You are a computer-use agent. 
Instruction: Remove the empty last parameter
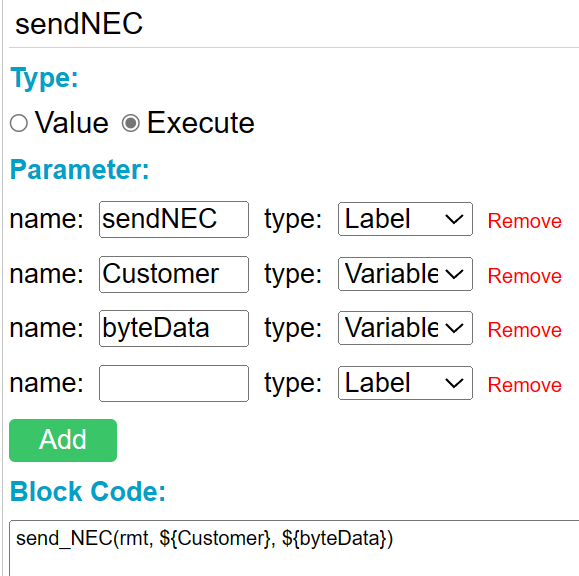point(524,385)
